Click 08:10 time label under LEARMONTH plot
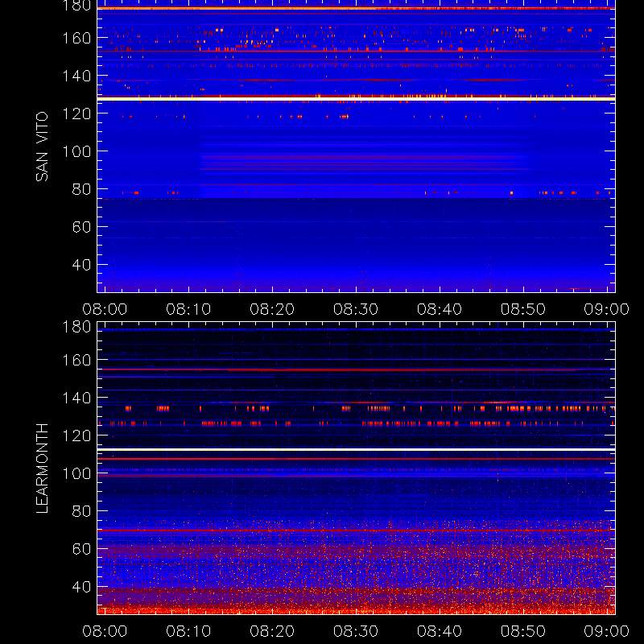 click(x=188, y=631)
